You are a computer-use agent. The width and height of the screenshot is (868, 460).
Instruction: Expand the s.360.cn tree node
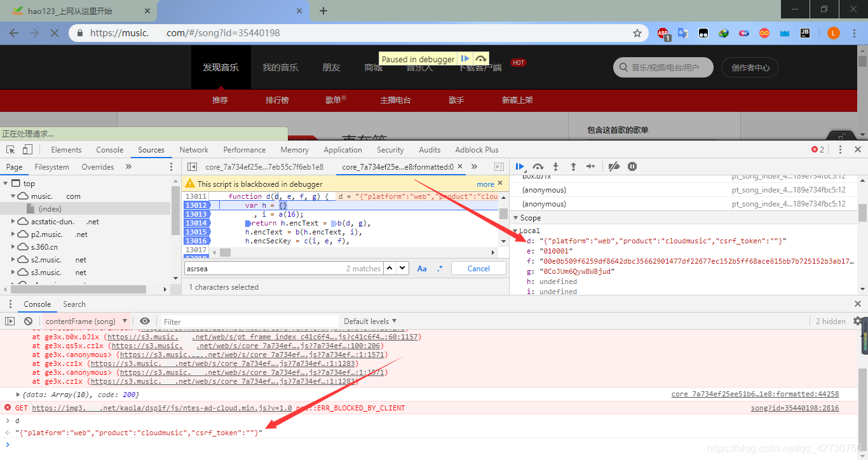[14, 247]
